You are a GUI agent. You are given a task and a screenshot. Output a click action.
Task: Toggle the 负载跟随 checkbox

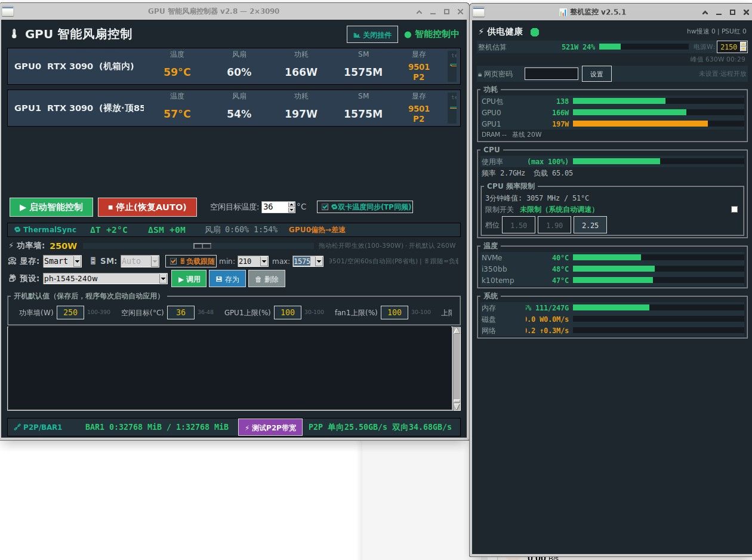[x=173, y=261]
